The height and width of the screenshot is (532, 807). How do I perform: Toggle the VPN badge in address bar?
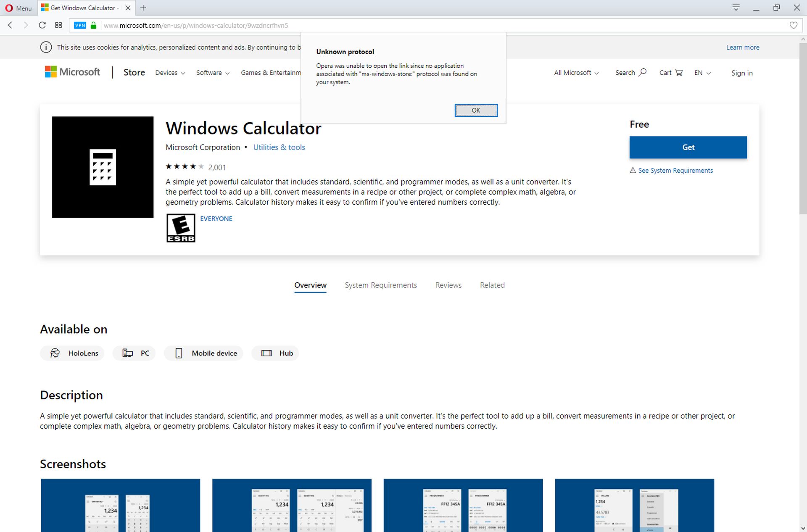point(80,25)
